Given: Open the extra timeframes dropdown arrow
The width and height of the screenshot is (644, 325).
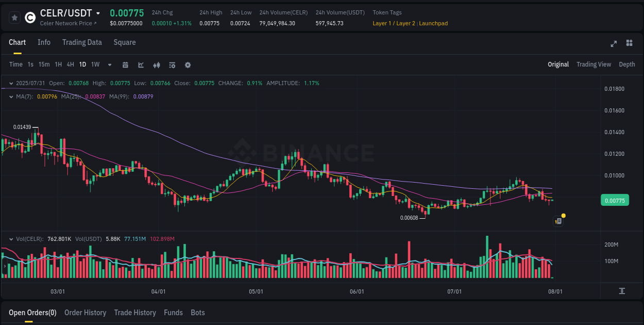Looking at the screenshot, I should coord(109,64).
